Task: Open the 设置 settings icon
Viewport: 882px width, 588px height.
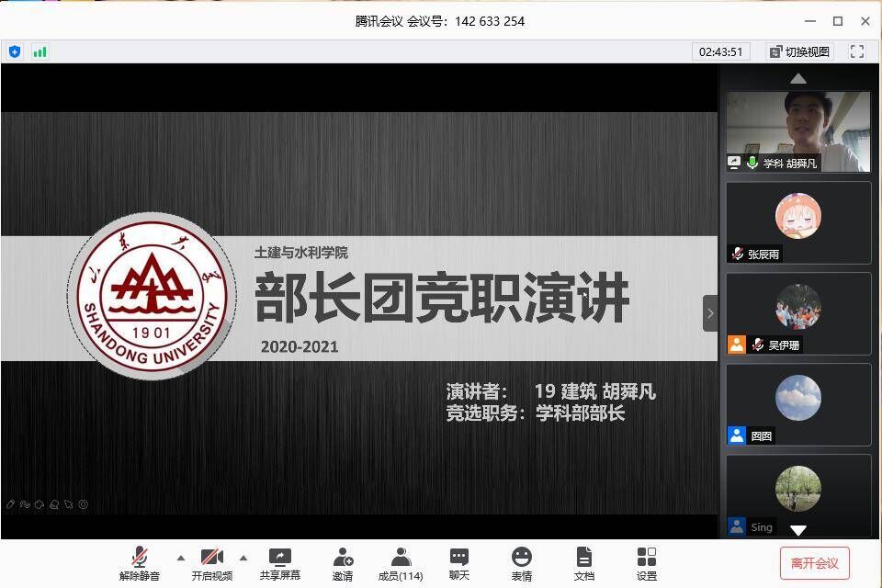Action: [x=647, y=562]
